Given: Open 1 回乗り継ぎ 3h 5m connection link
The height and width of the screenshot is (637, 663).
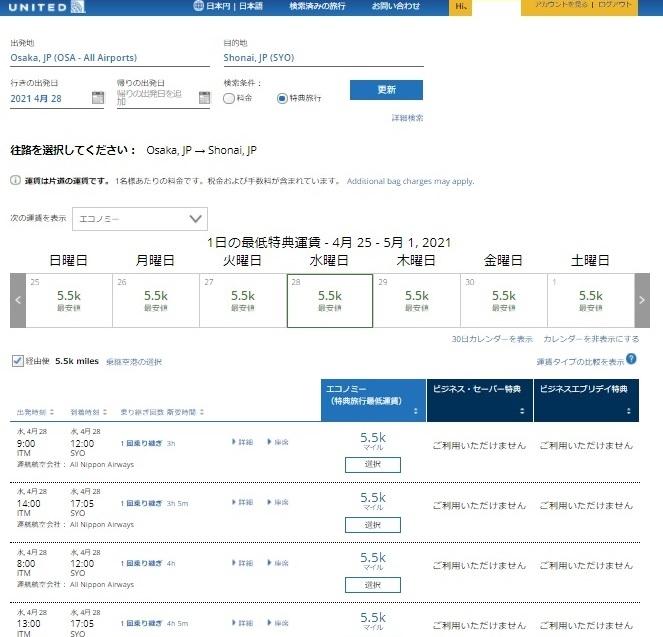Looking at the screenshot, I should 154,503.
